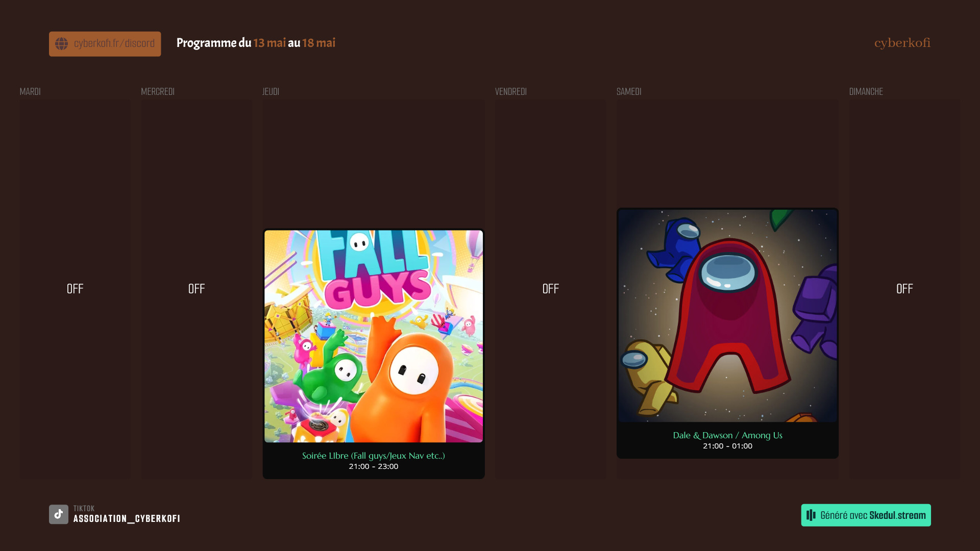Click the cyberkofi brand name top right
Viewport: 980px width, 551px height.
tap(902, 43)
